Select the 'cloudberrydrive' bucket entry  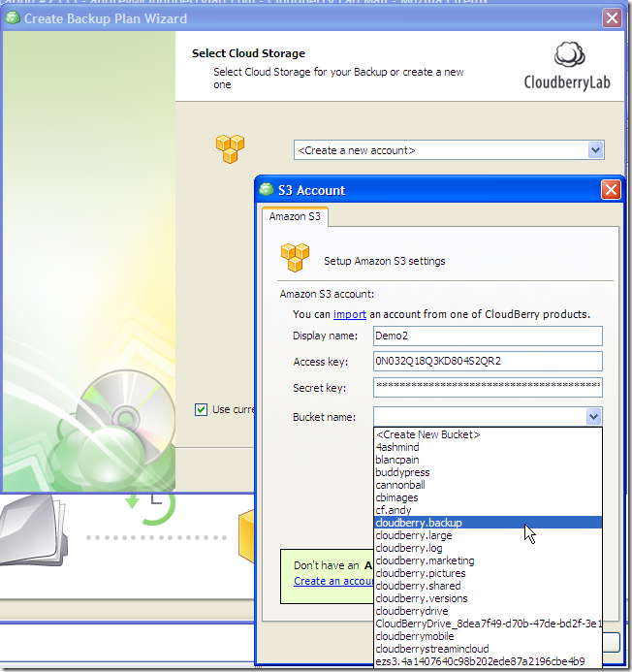tap(488, 611)
